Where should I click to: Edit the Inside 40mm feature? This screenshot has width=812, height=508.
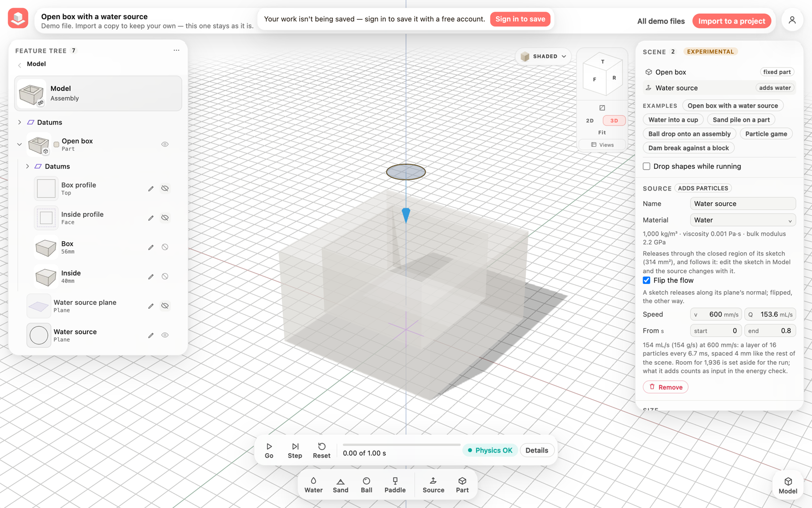click(151, 277)
